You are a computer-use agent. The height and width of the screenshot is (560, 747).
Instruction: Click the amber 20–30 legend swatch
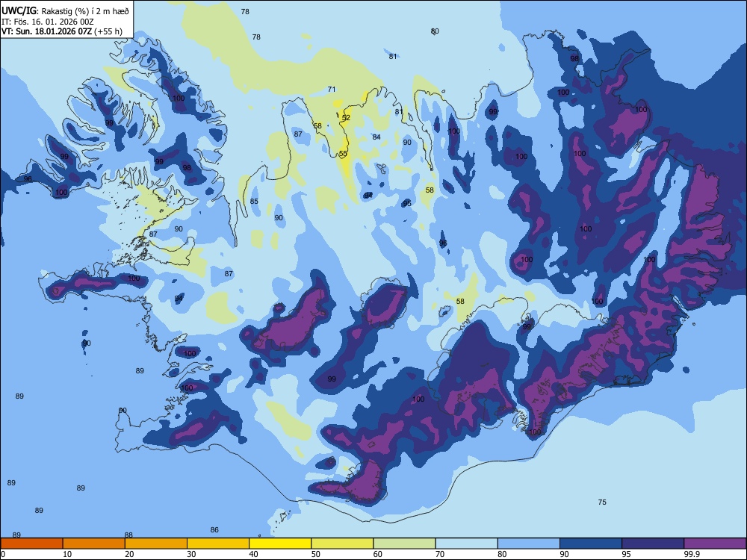pos(156,544)
